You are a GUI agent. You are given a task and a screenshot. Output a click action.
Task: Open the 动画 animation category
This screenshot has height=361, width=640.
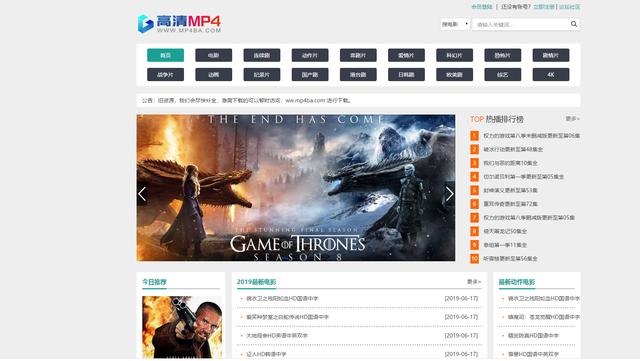click(x=213, y=75)
